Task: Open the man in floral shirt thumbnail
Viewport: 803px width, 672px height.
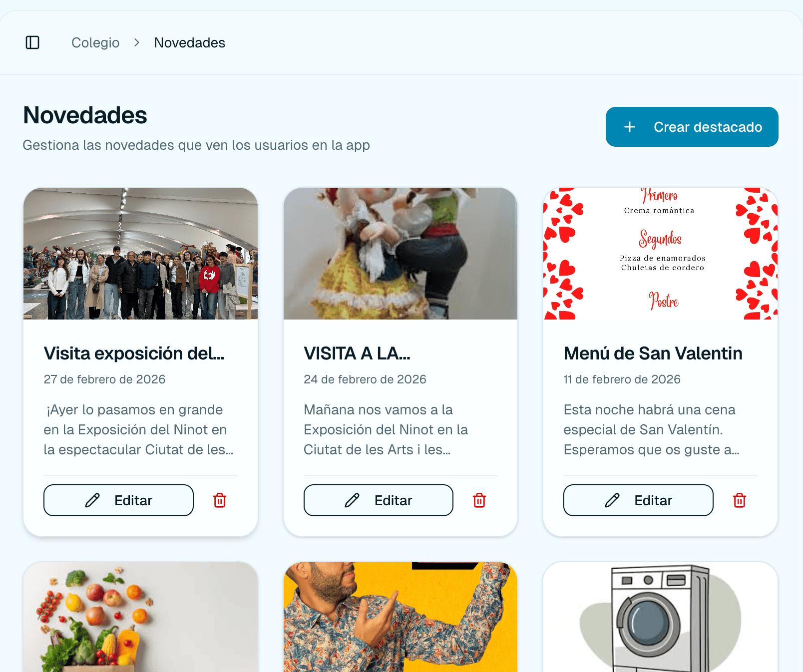Action: click(401, 617)
